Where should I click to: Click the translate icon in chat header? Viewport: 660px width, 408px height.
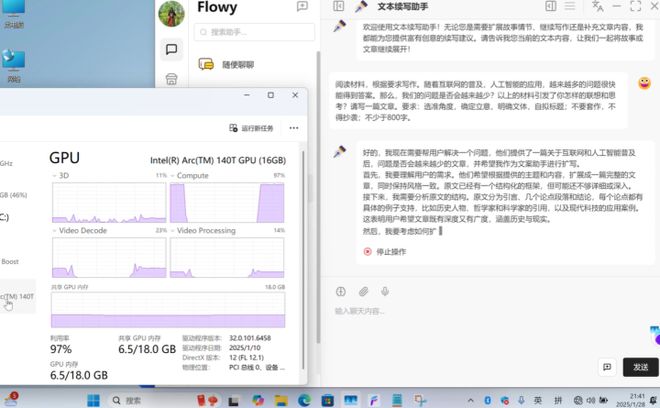pyautogui.click(x=597, y=6)
